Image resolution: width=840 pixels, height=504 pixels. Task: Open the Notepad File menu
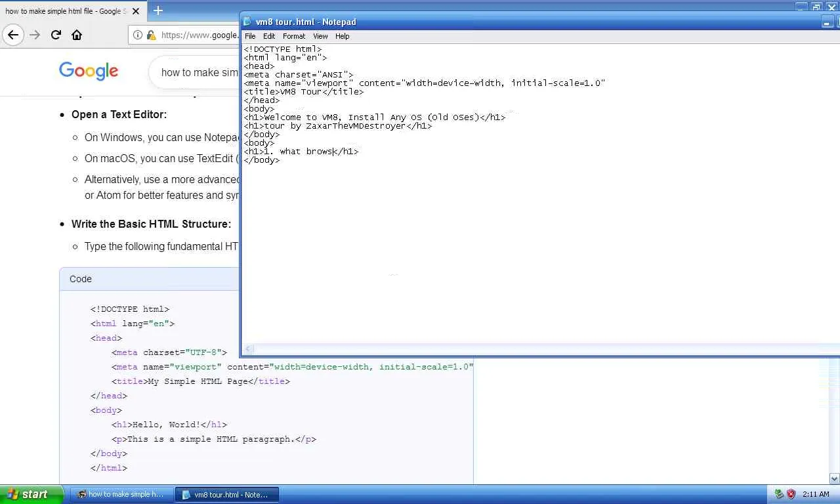click(x=250, y=36)
